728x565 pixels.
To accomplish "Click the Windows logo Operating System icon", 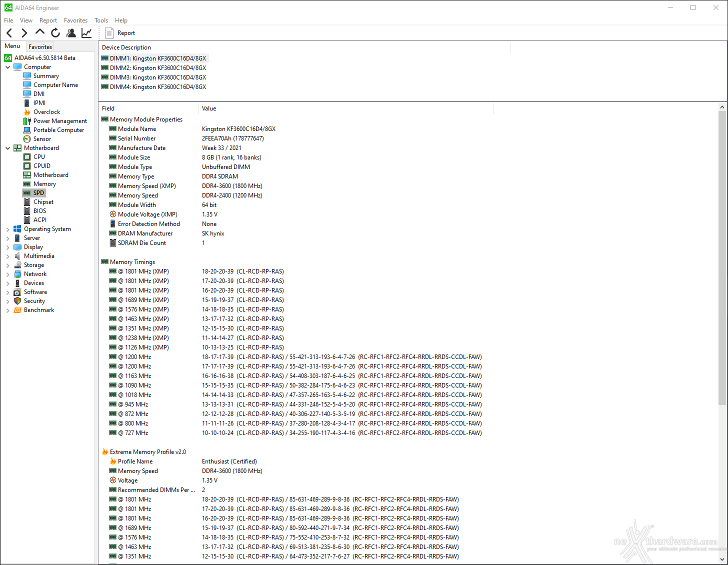I will click(17, 229).
